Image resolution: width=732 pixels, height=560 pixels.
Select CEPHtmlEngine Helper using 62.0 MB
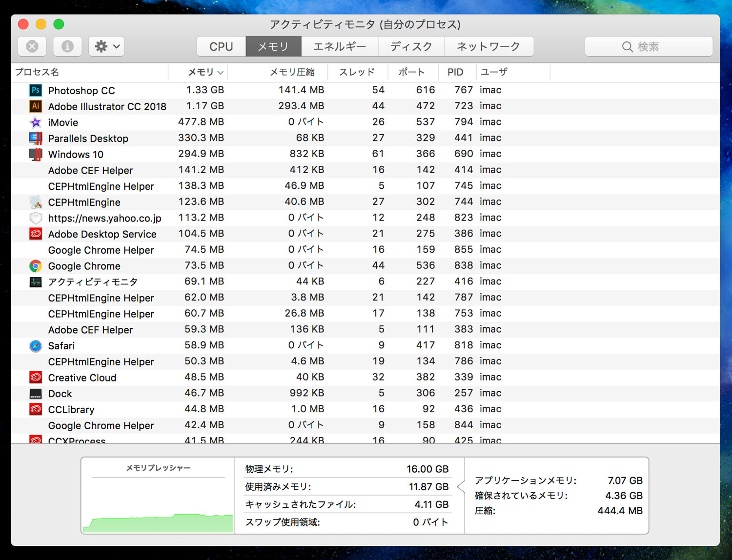click(101, 298)
